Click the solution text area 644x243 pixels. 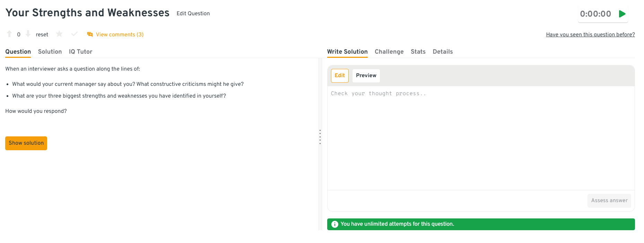coord(481,138)
